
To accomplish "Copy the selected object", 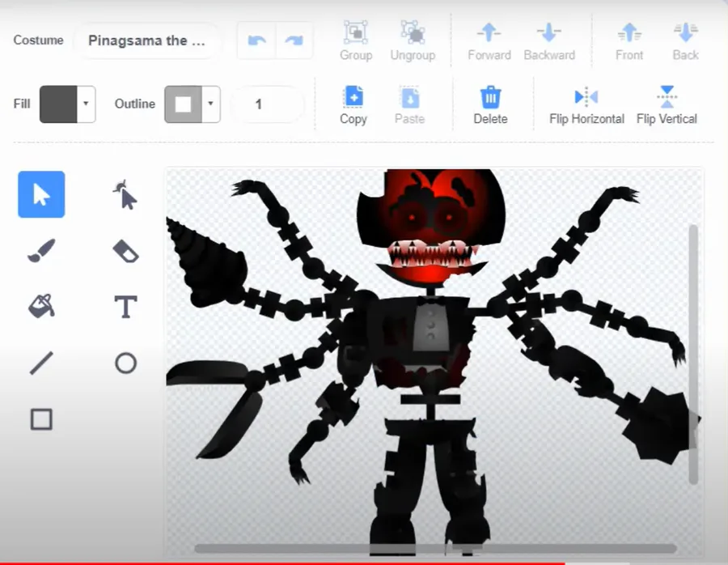I will [353, 105].
